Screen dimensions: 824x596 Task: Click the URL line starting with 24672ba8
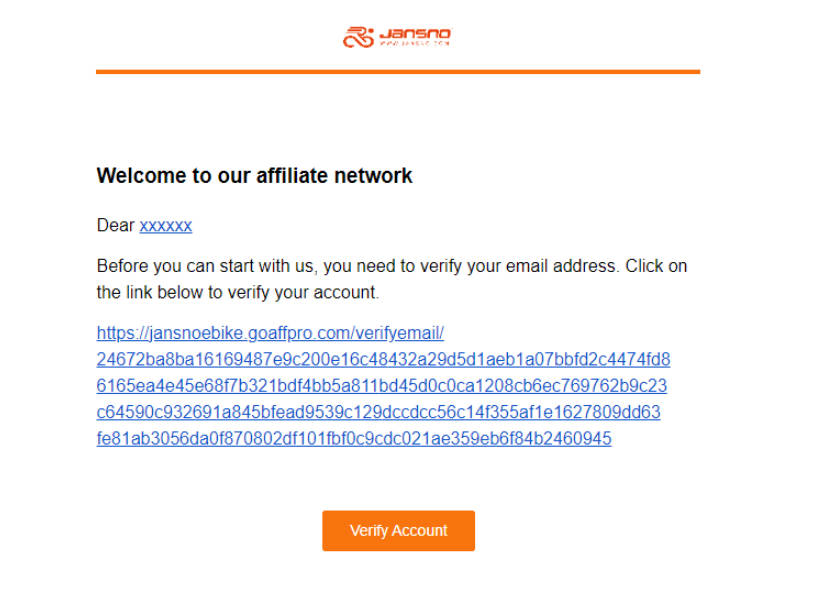pyautogui.click(x=383, y=359)
